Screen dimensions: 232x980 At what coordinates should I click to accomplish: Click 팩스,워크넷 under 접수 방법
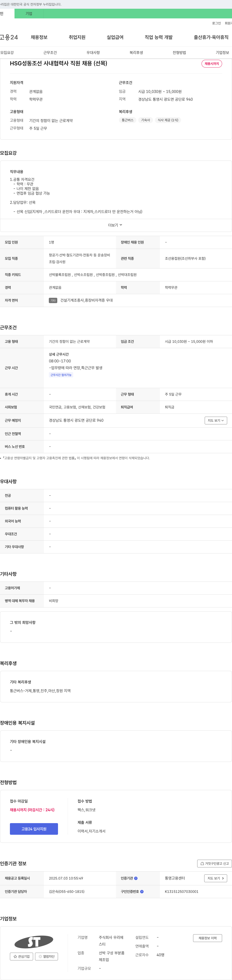pos(87,810)
